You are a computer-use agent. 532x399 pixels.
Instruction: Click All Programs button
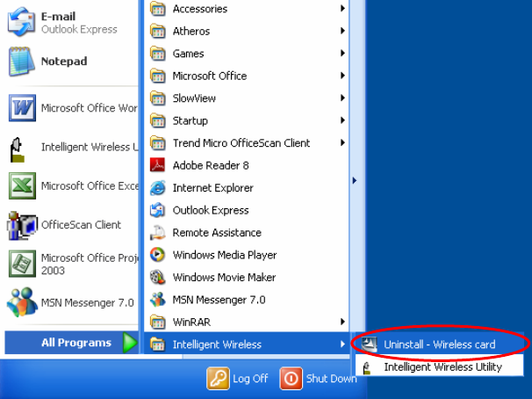coord(72,343)
